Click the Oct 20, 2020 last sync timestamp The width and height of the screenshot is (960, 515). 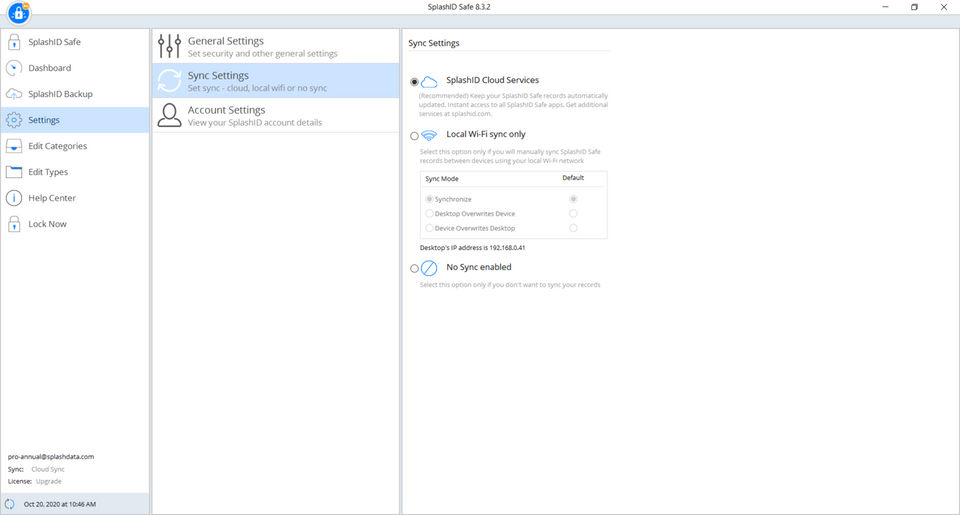point(60,504)
